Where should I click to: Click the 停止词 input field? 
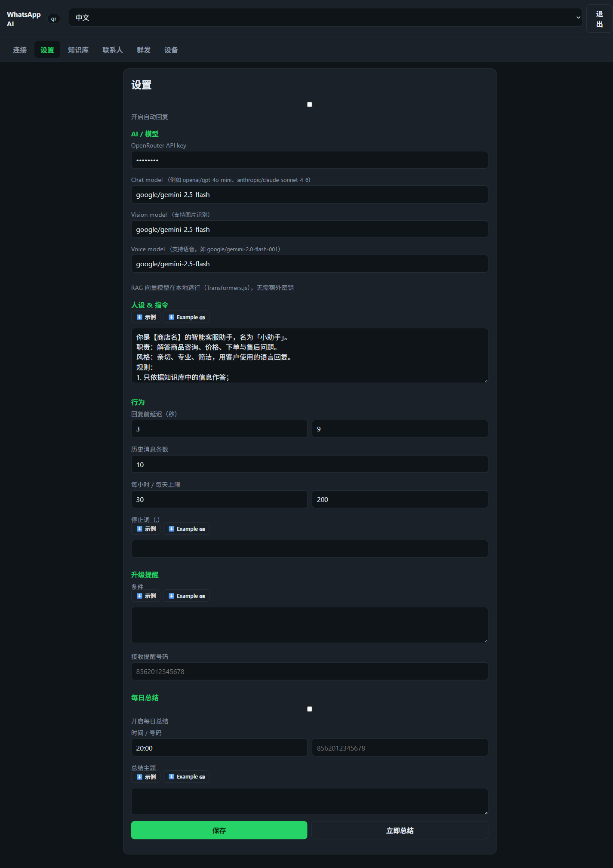(x=310, y=549)
